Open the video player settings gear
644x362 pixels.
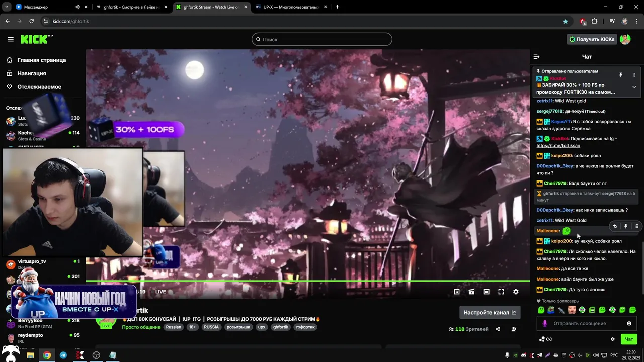click(516, 292)
